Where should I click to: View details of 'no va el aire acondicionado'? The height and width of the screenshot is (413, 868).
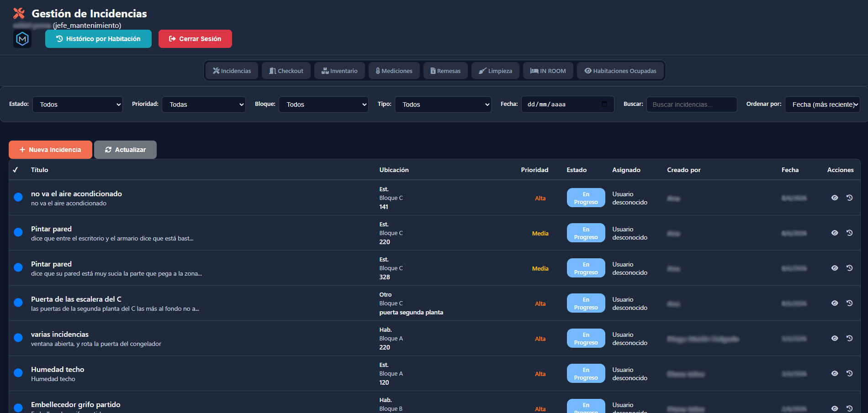coord(835,198)
